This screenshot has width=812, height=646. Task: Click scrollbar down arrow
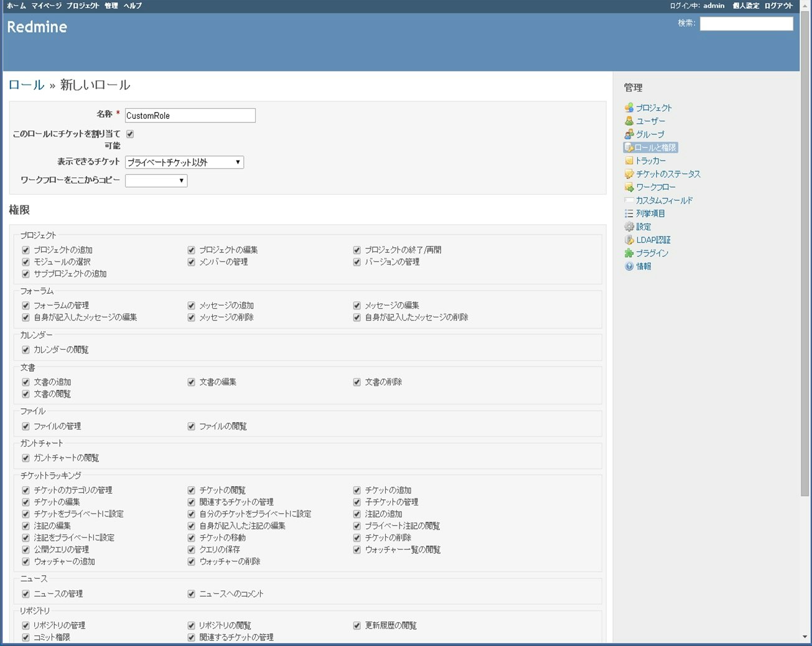tap(805, 637)
